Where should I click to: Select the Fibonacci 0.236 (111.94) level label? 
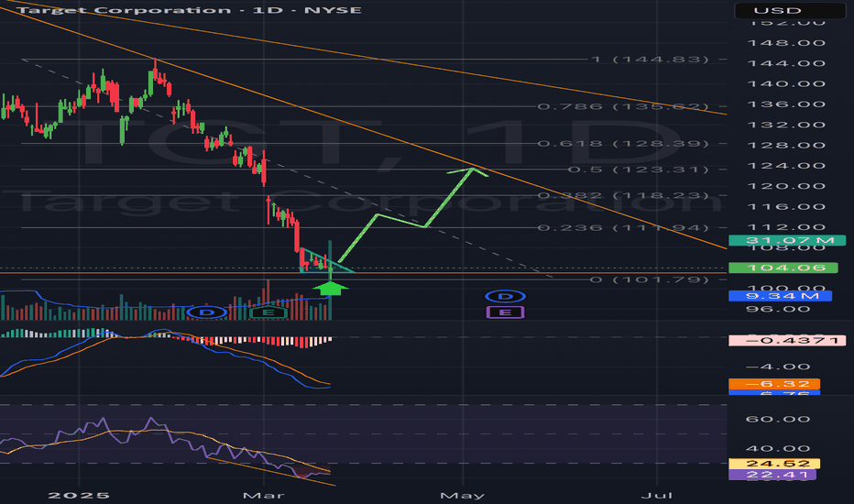coord(623,227)
